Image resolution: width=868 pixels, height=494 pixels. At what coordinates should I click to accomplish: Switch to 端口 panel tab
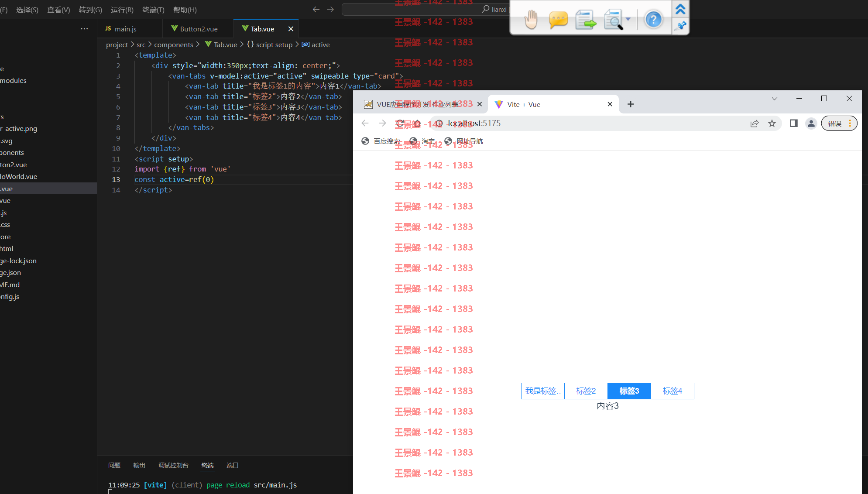(x=233, y=465)
